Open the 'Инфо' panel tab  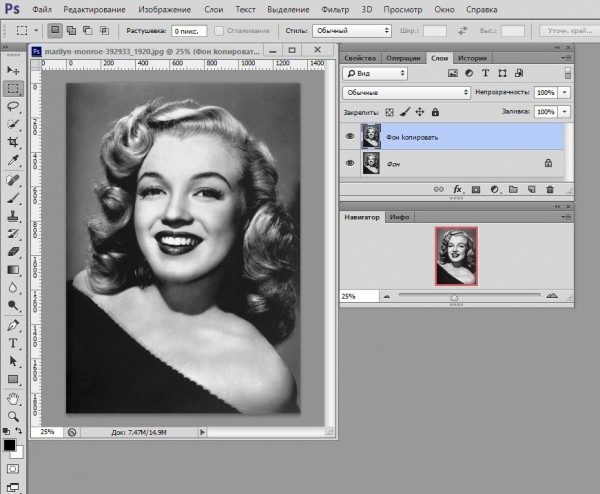pos(400,216)
